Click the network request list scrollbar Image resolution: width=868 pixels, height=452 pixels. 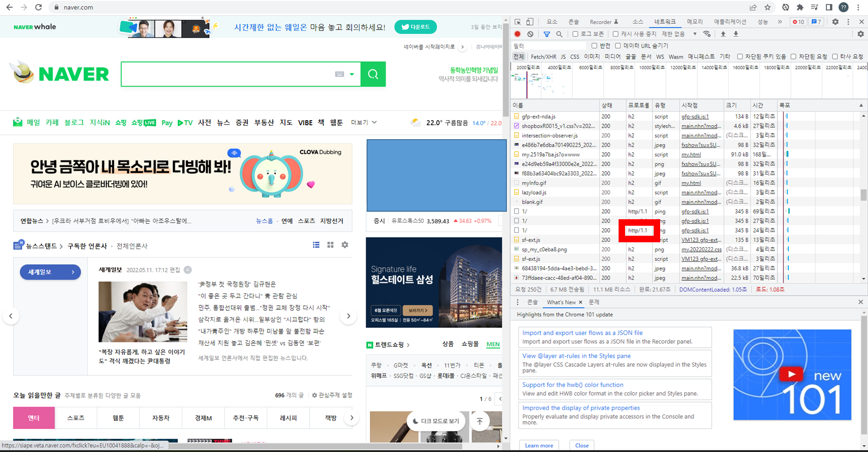pyautogui.click(x=863, y=195)
